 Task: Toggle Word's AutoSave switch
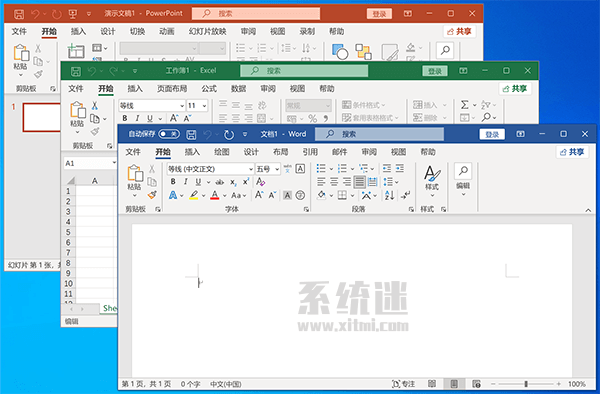click(169, 134)
